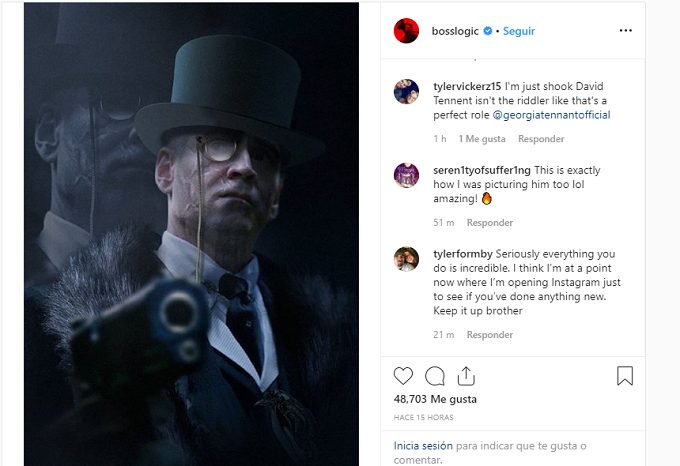Save post with bookmark icon
Image resolution: width=680 pixels, height=466 pixels.
pos(625,376)
